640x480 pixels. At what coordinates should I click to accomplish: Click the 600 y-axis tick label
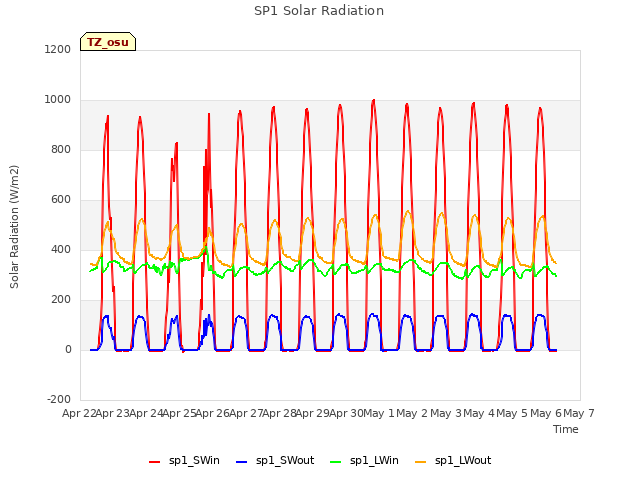point(61,200)
